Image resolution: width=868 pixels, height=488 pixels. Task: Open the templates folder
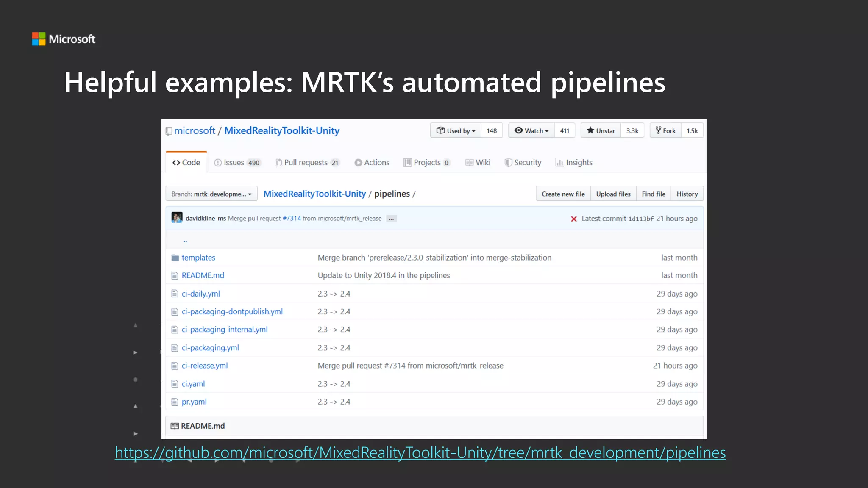(198, 258)
